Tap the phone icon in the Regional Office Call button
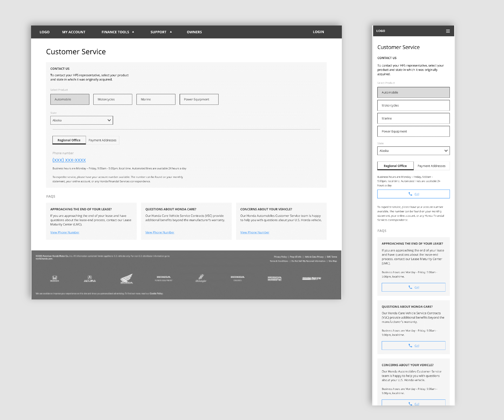This screenshot has width=504, height=420. point(410,194)
